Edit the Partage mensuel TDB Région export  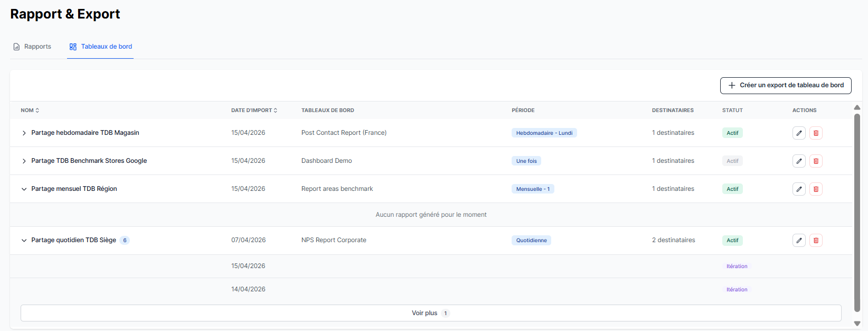pos(799,189)
